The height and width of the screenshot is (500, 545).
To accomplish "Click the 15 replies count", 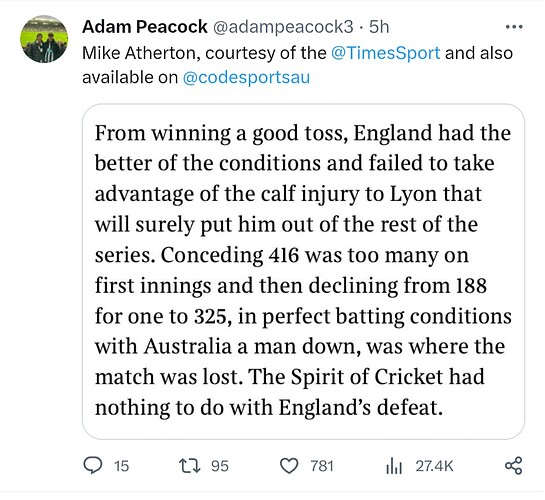I will coord(121,466).
